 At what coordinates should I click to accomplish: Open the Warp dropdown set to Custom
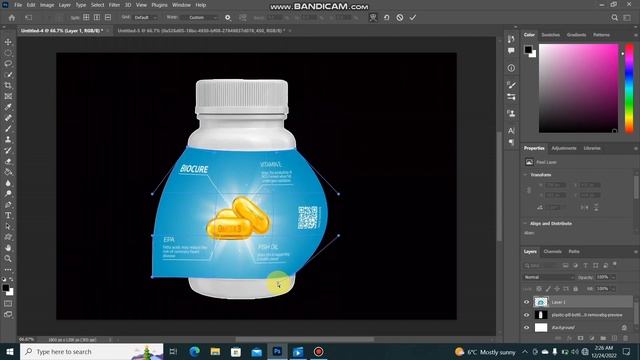(x=200, y=18)
